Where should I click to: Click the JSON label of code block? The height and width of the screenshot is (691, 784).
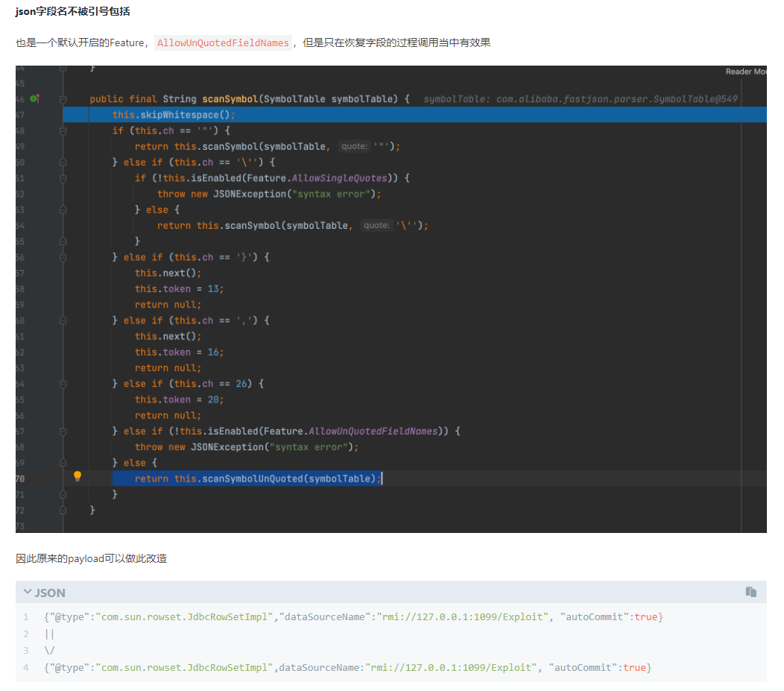(50, 593)
